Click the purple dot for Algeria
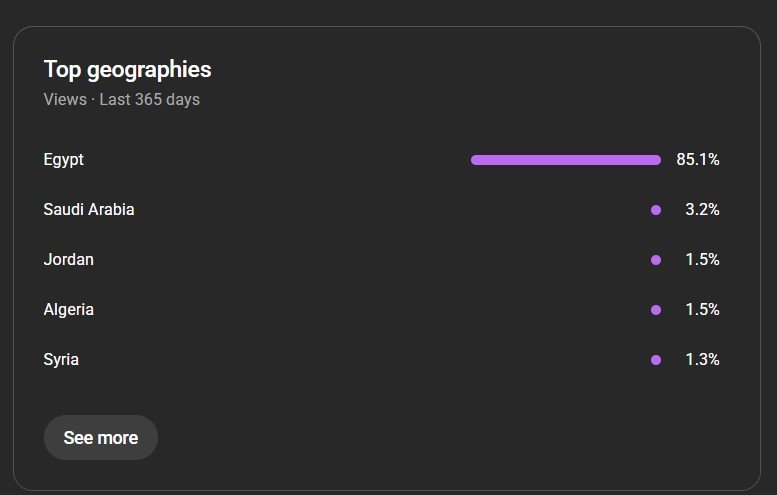 point(656,310)
